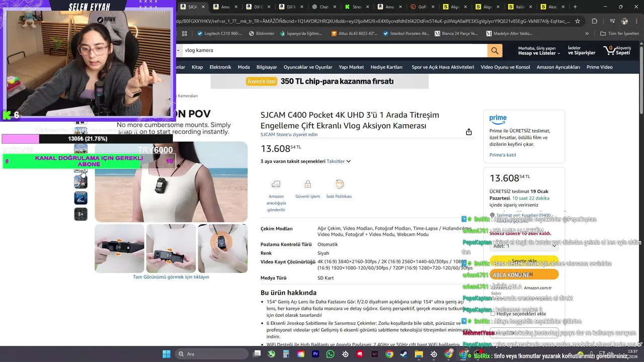Open the Altus AL43 6023 bookmark
The height and width of the screenshot is (362, 644).
354,34
